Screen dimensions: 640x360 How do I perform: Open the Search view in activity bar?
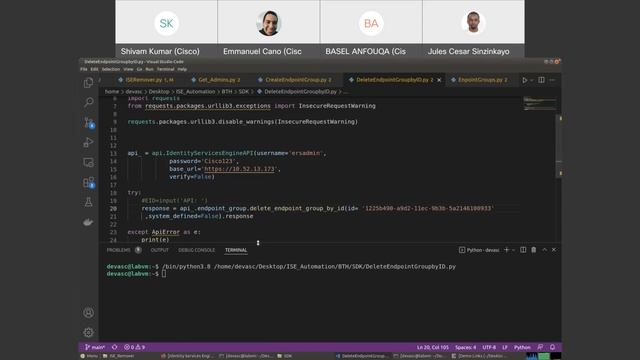click(x=88, y=102)
